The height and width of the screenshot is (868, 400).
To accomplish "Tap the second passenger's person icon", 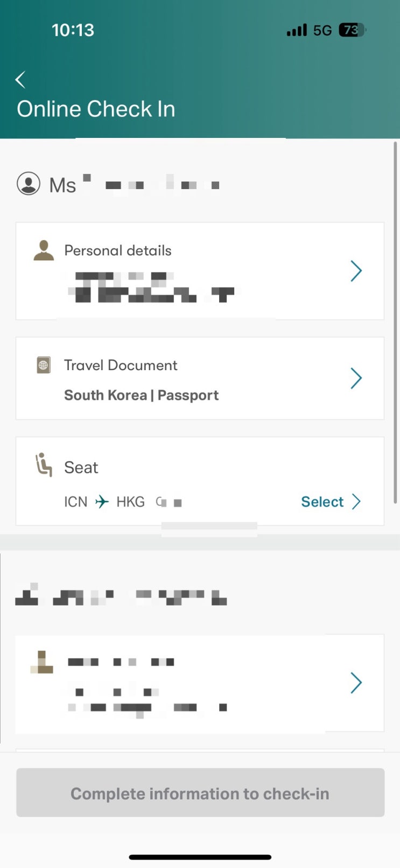I will (42, 663).
